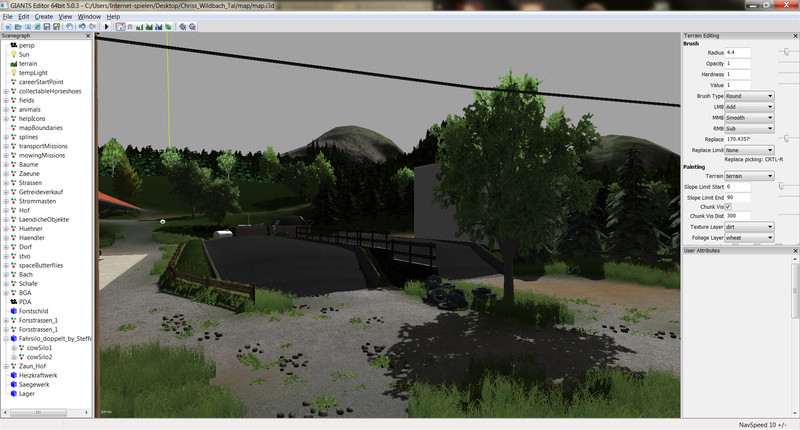
Task: Click the light bulb icon beside tempLight
Action: pyautogui.click(x=14, y=72)
